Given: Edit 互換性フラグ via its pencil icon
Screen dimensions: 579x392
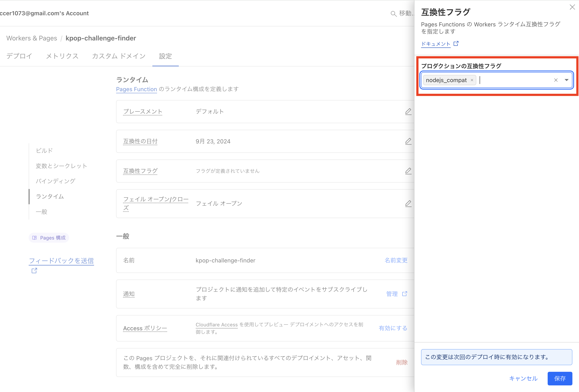Looking at the screenshot, I should tap(408, 171).
